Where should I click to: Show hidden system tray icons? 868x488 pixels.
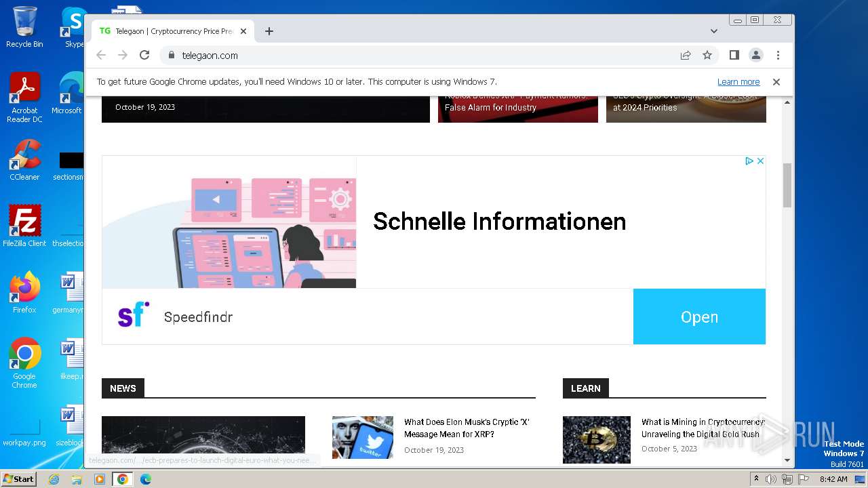point(756,479)
